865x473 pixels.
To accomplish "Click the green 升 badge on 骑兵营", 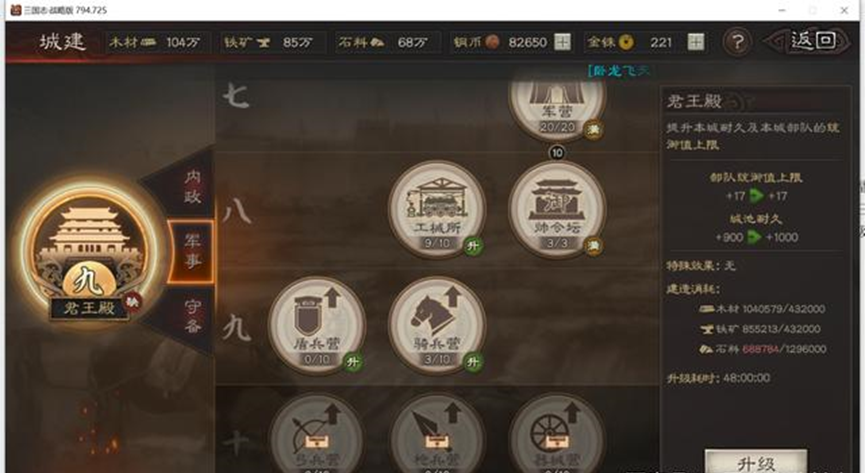I will tap(473, 363).
